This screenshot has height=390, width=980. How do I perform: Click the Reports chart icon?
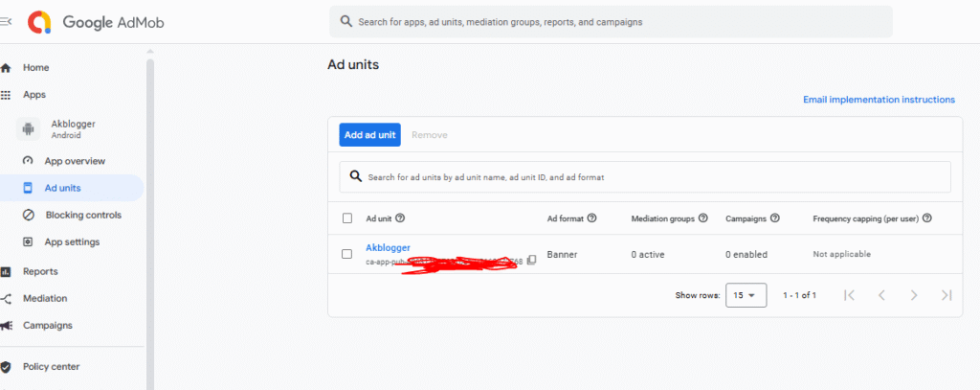[x=6, y=272]
